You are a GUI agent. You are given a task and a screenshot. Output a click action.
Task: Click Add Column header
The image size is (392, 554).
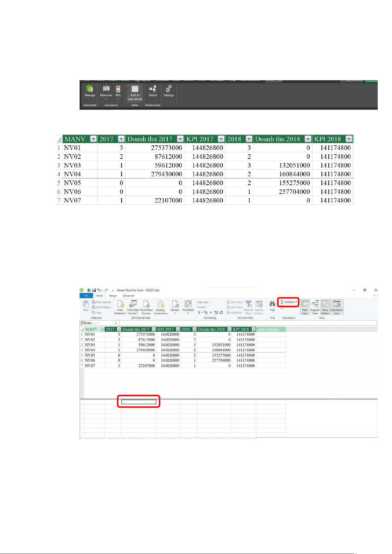pyautogui.click(x=268, y=329)
